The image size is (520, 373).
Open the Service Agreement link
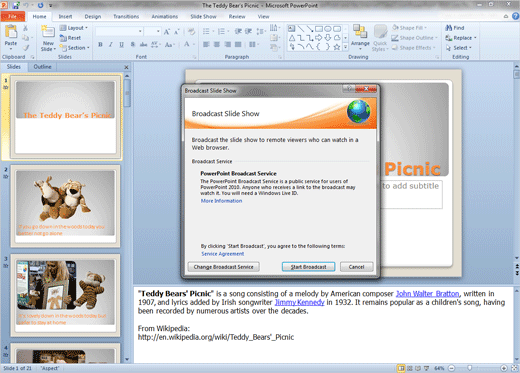click(x=223, y=254)
